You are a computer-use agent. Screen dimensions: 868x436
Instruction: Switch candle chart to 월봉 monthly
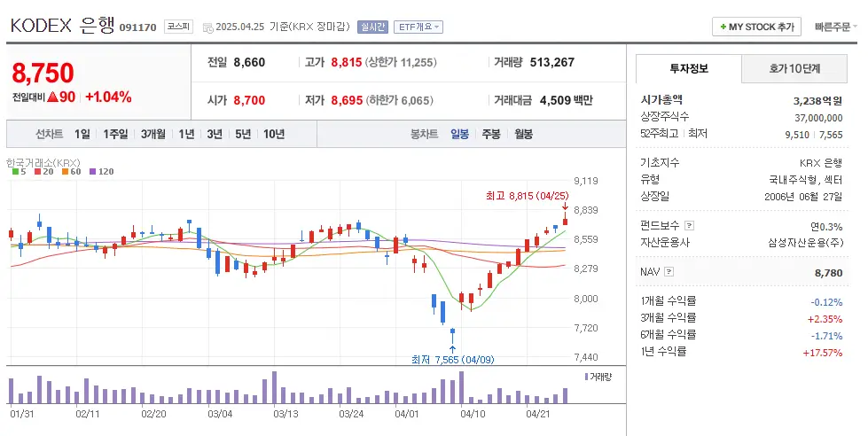[524, 134]
